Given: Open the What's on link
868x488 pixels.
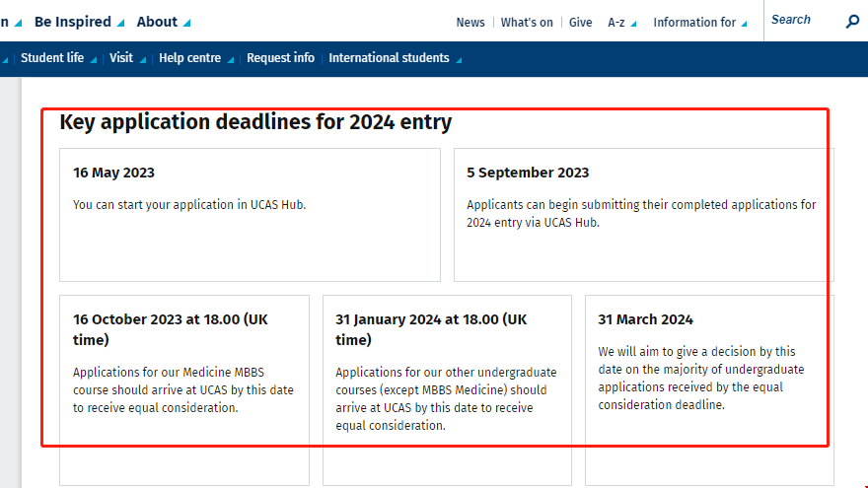Looking at the screenshot, I should [x=527, y=23].
